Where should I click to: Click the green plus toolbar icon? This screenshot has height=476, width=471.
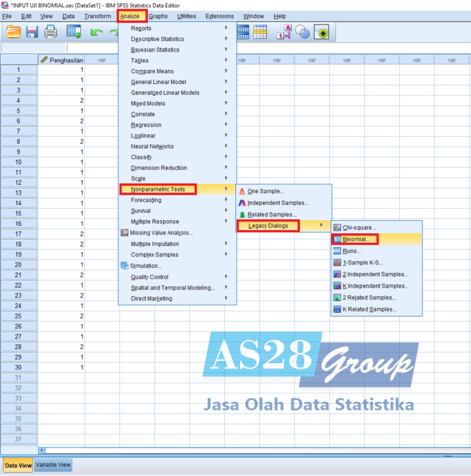click(x=323, y=32)
